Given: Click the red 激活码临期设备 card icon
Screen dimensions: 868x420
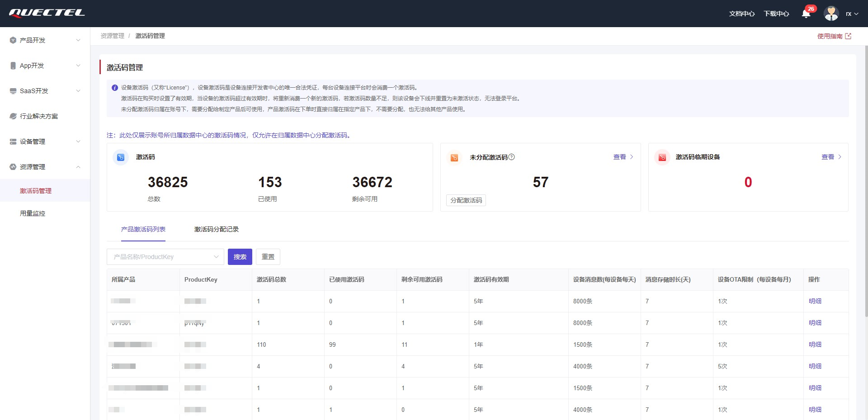Looking at the screenshot, I should 662,157.
